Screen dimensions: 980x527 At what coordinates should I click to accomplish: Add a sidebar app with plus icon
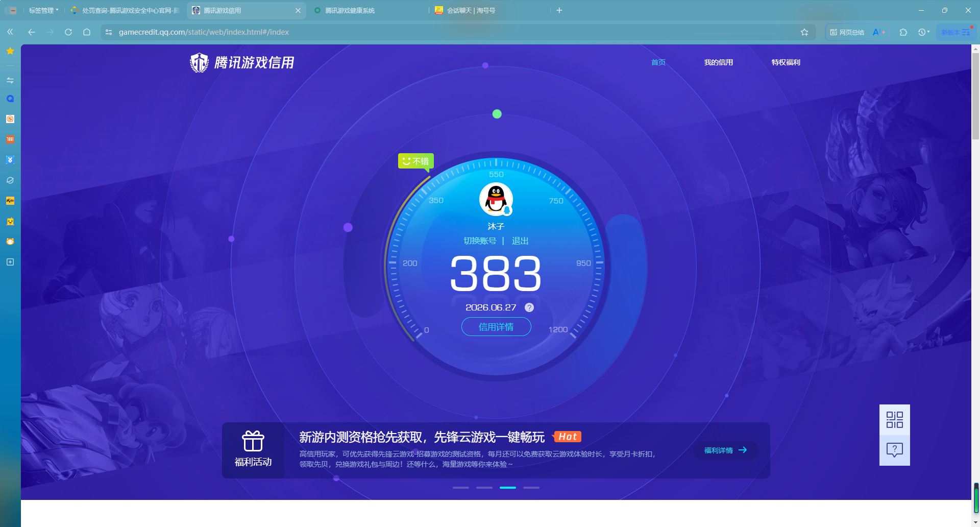pyautogui.click(x=10, y=262)
